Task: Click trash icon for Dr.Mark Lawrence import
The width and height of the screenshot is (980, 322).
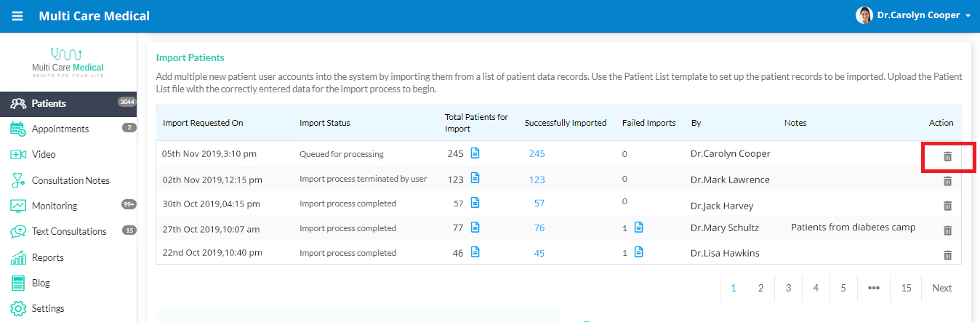Action: [947, 181]
